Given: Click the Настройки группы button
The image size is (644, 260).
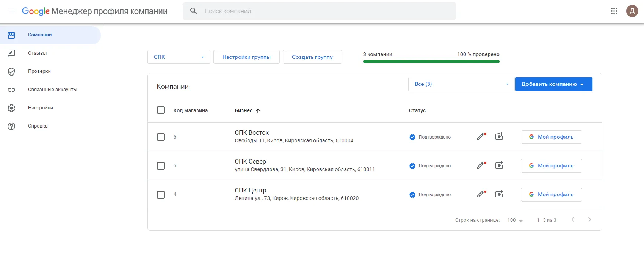Looking at the screenshot, I should 246,57.
